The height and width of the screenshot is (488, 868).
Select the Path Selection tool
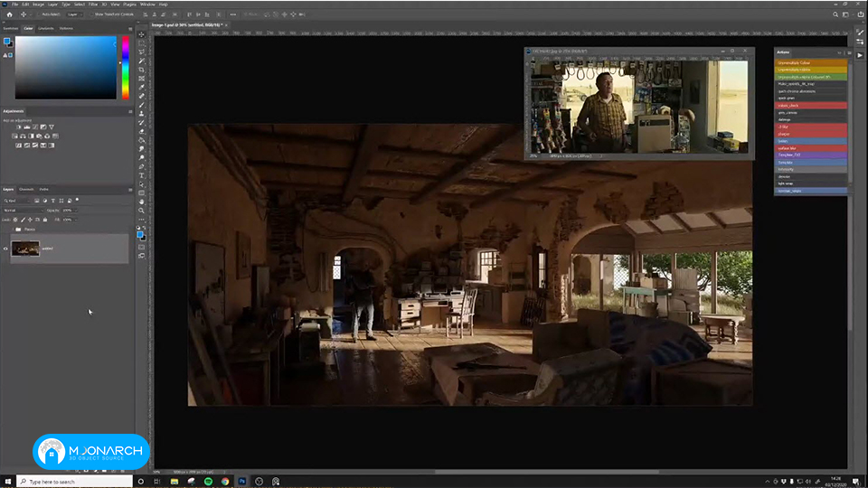coord(142,184)
